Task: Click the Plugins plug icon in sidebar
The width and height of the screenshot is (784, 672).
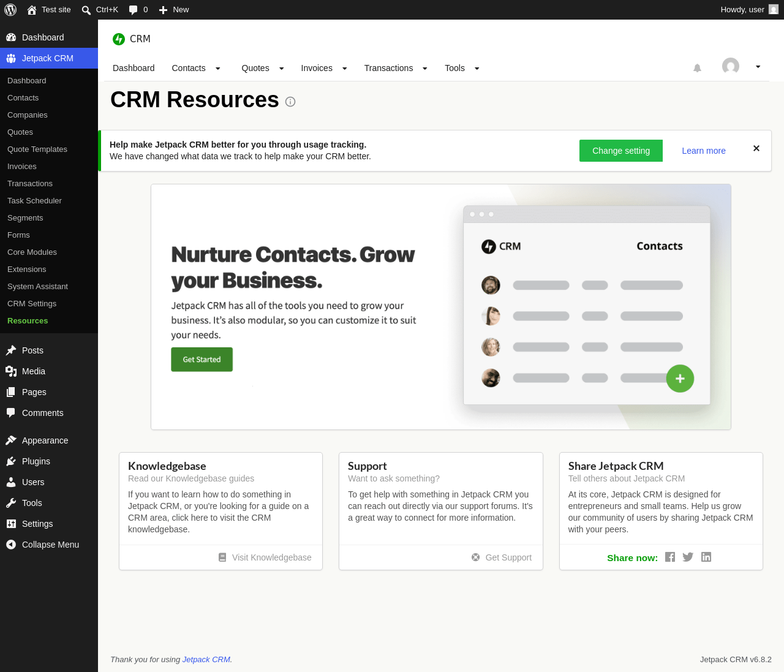Action: 11,461
